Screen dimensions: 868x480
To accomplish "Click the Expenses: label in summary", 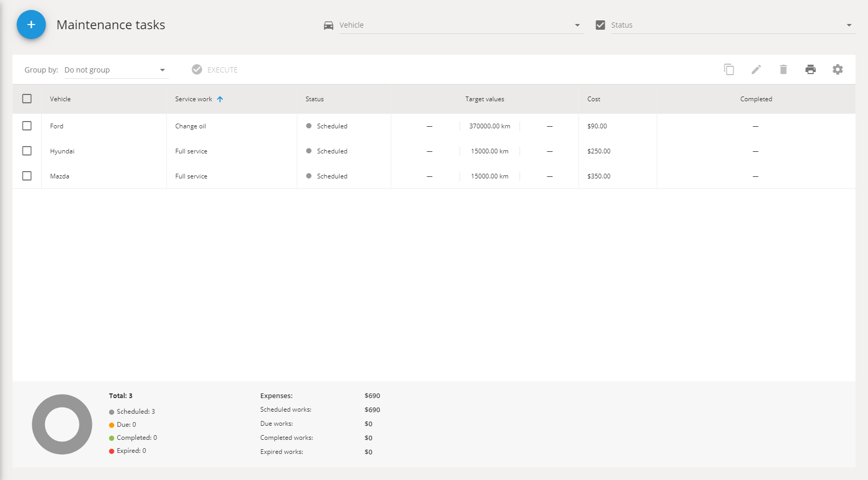I will point(276,396).
